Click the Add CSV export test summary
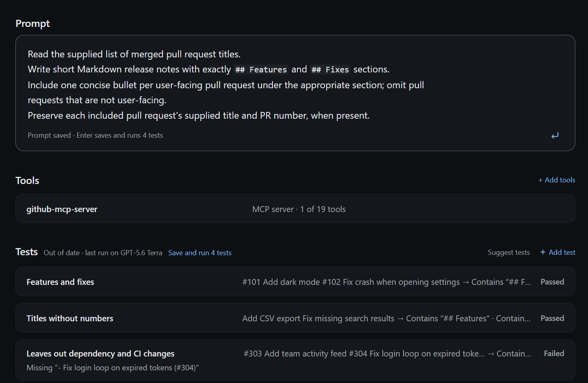This screenshot has height=383, width=588. pyautogui.click(x=386, y=319)
